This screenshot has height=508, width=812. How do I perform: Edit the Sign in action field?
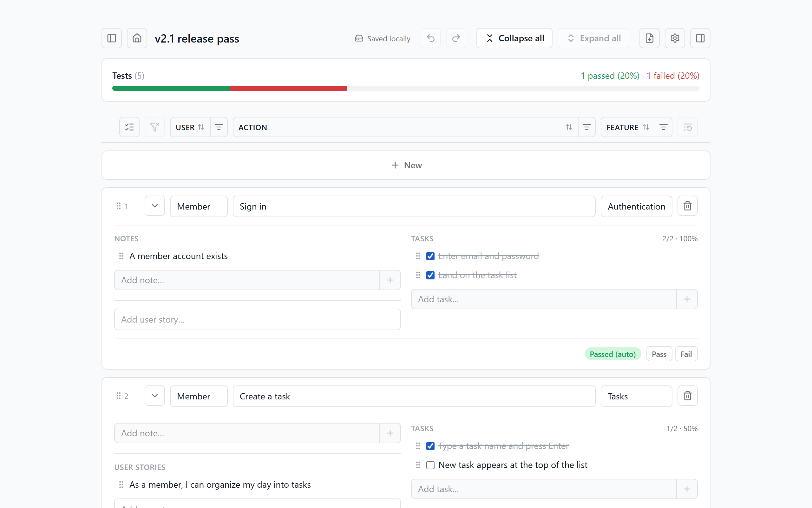[414, 206]
